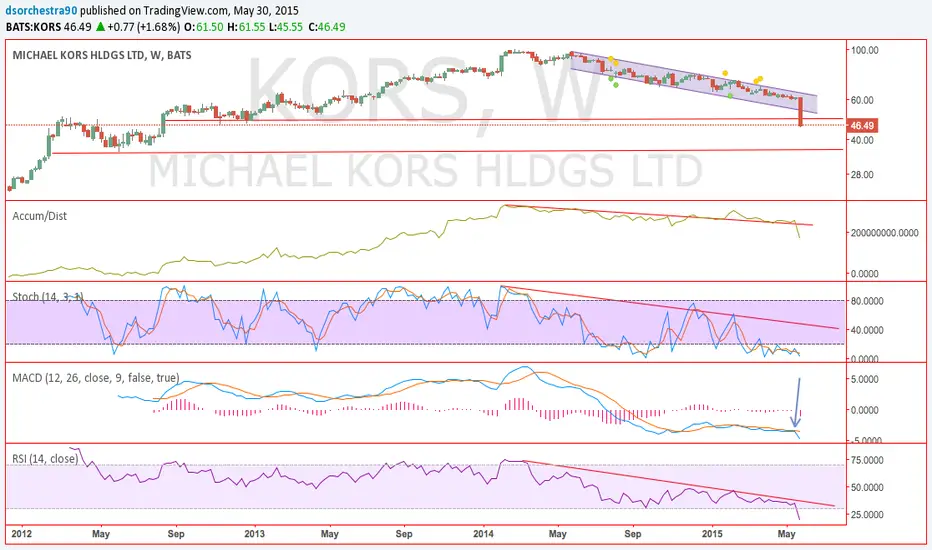Click the 46.49 current price tag

[x=861, y=125]
